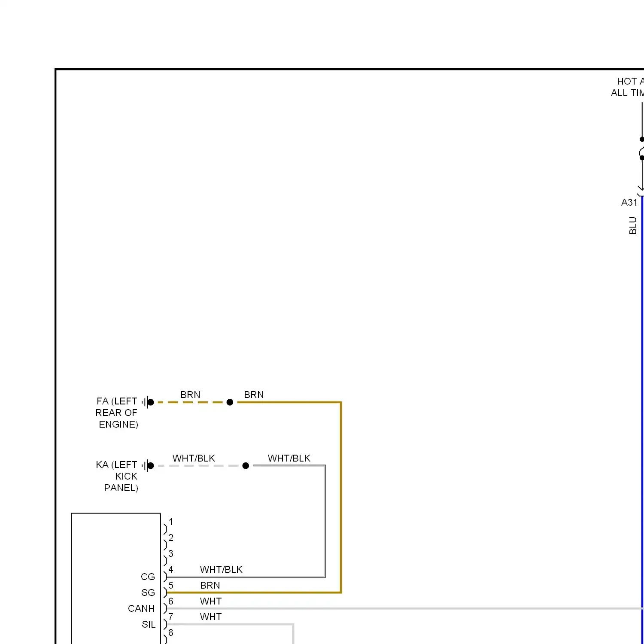The image size is (644, 644).
Task: Click the FA (LEFT REAR OF ENGINE) ground label
Action: [x=117, y=413]
